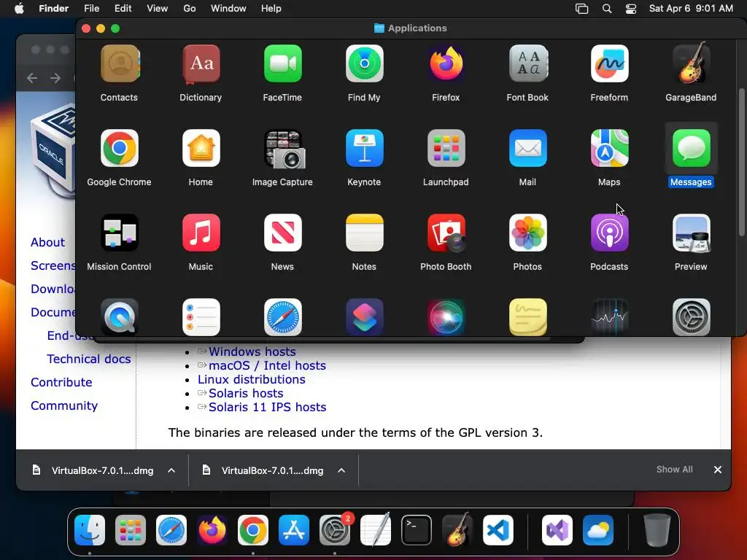Open the Notes app icon
Image resolution: width=747 pixels, height=560 pixels.
[x=365, y=233]
